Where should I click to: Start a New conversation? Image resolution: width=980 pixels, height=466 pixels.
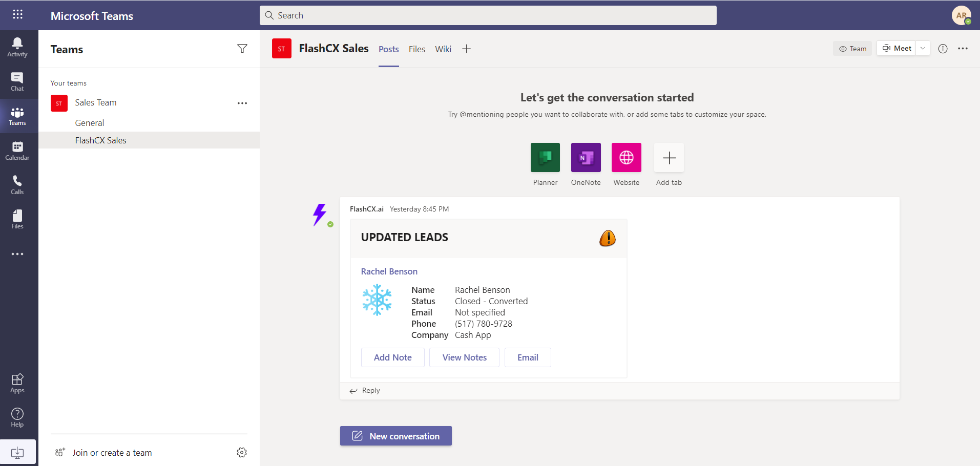[396, 436]
